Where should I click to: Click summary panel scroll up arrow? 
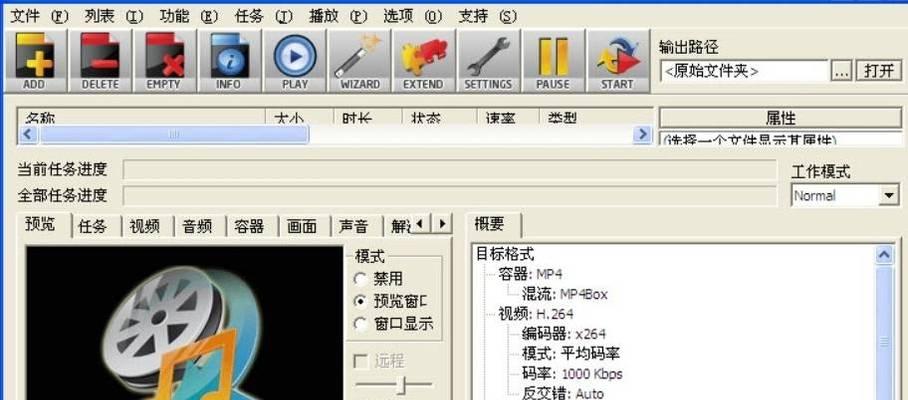point(884,255)
